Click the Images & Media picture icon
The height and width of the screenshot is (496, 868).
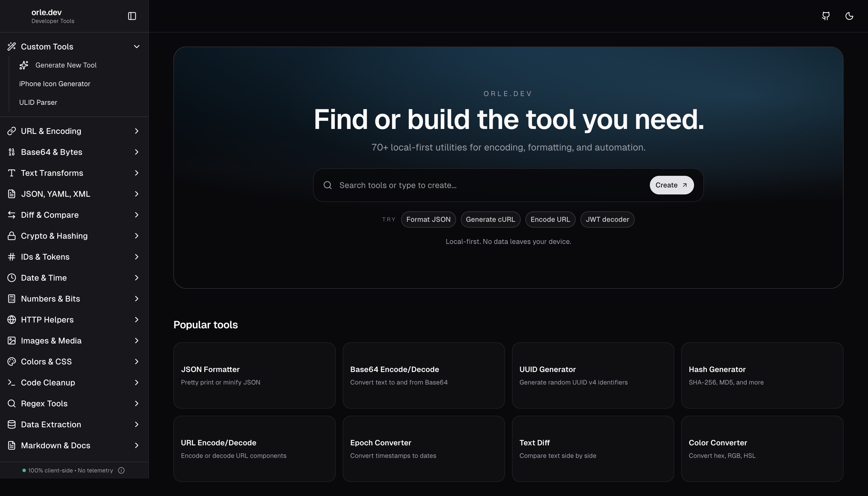[12, 340]
